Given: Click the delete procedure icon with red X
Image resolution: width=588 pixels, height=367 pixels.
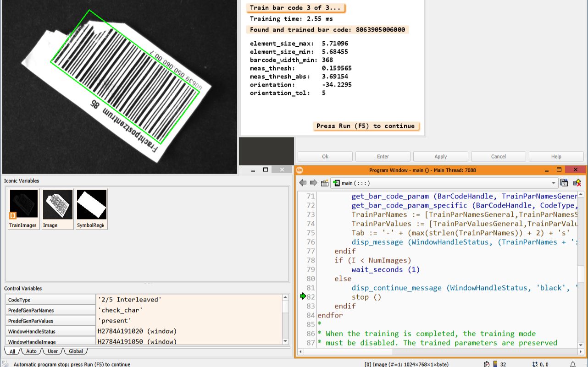Looking at the screenshot, I should pyautogui.click(x=577, y=183).
